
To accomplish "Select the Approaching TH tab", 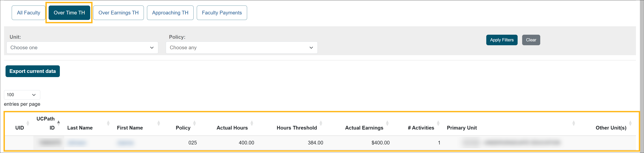I will (x=170, y=13).
